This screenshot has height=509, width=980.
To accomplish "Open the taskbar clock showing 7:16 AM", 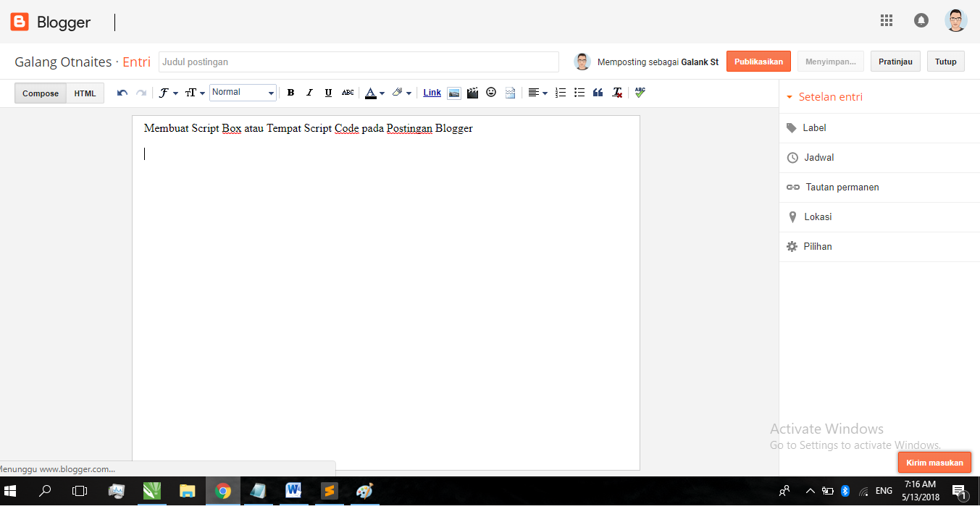I will [921, 491].
